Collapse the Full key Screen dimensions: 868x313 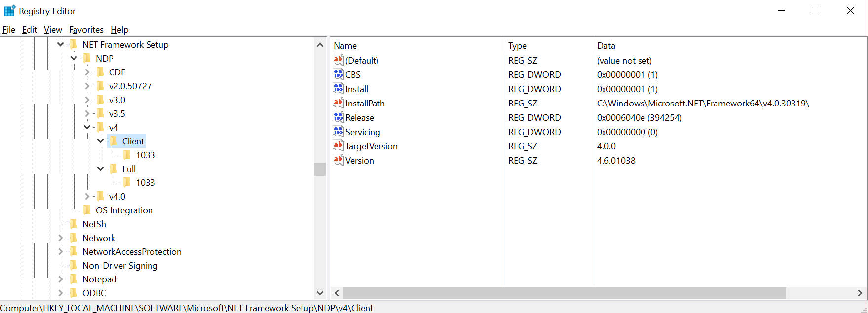click(100, 169)
